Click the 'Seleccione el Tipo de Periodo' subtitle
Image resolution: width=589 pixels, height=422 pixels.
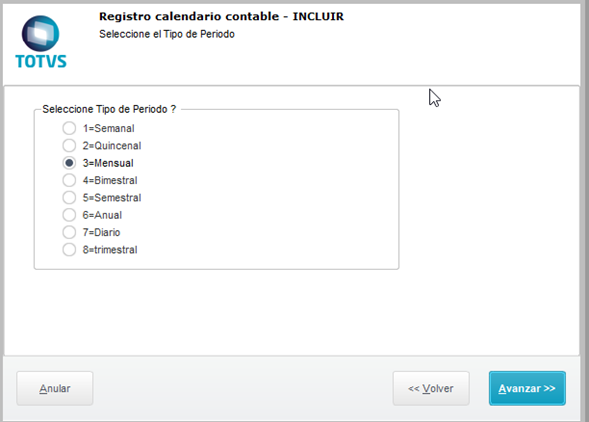pyautogui.click(x=167, y=34)
